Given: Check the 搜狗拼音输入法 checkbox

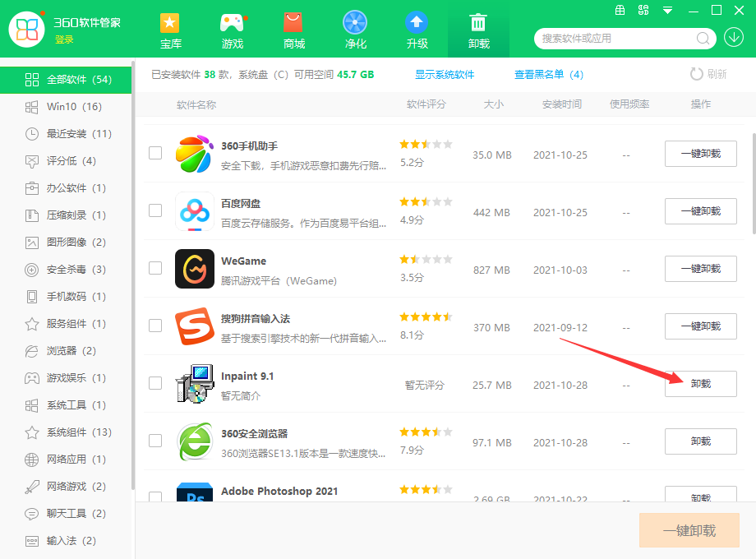Looking at the screenshot, I should point(155,326).
